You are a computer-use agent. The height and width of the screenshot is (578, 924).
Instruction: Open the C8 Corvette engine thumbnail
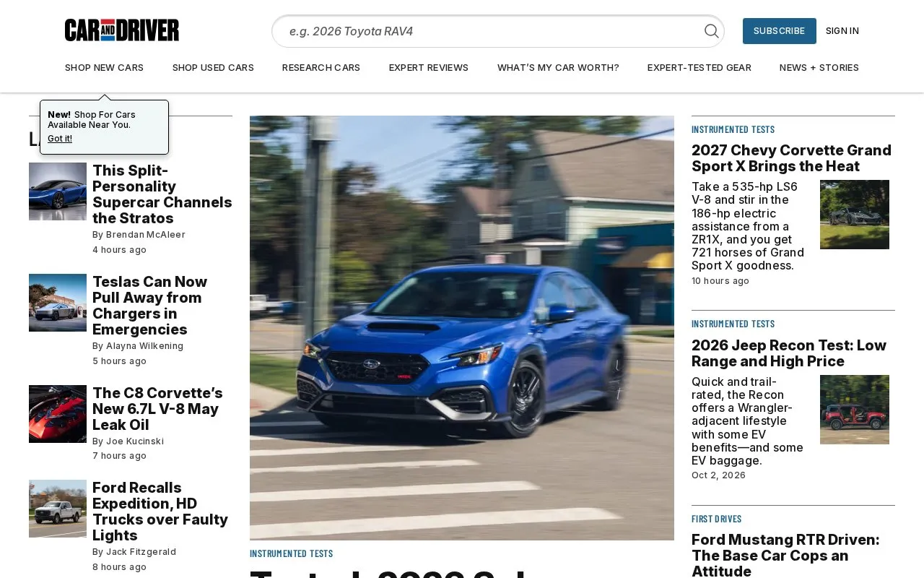(x=58, y=414)
